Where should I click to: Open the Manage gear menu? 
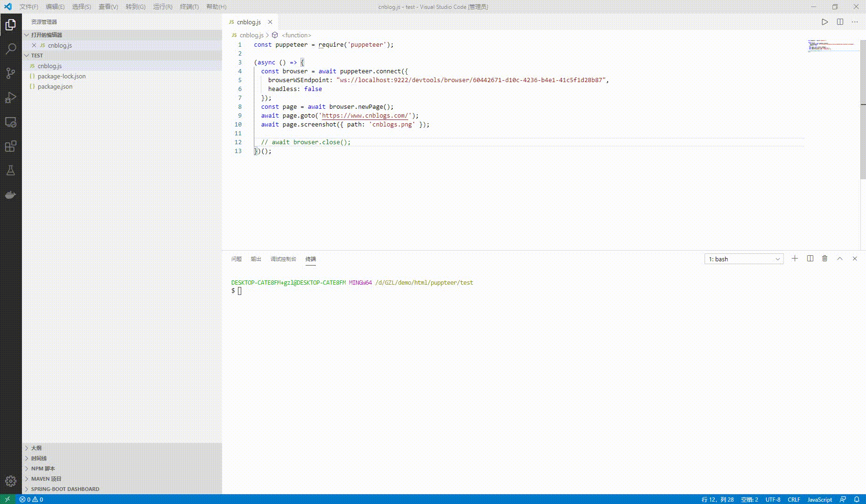[11, 481]
